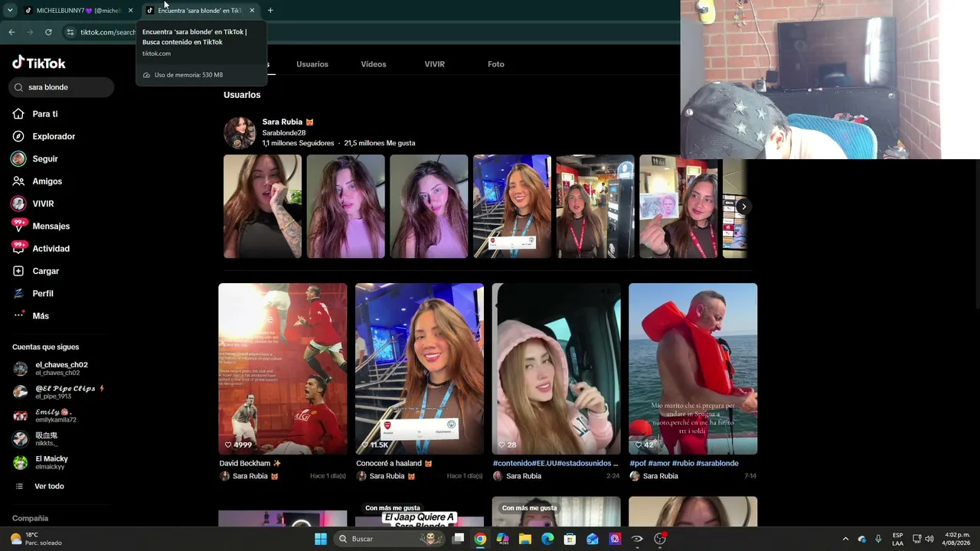Viewport: 980px width, 551px height.
Task: Switch to the VIVIR results tab
Action: click(435, 64)
